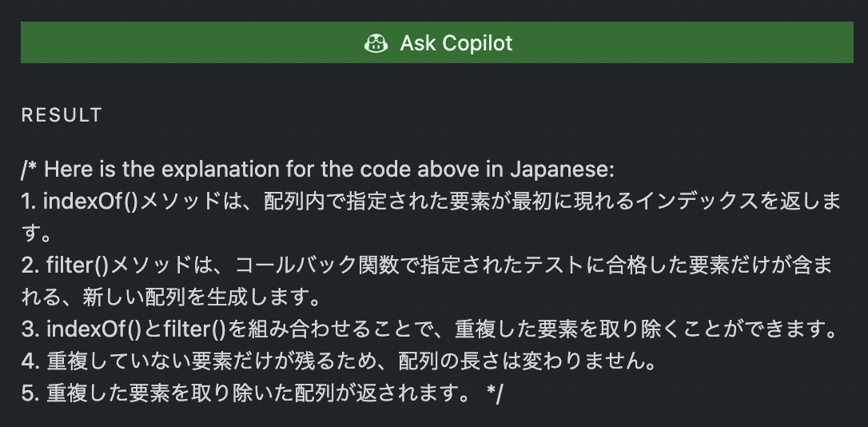The width and height of the screenshot is (868, 427).
Task: Click the second line of item 2 beginning "れる、新しい"
Action: tap(172, 297)
